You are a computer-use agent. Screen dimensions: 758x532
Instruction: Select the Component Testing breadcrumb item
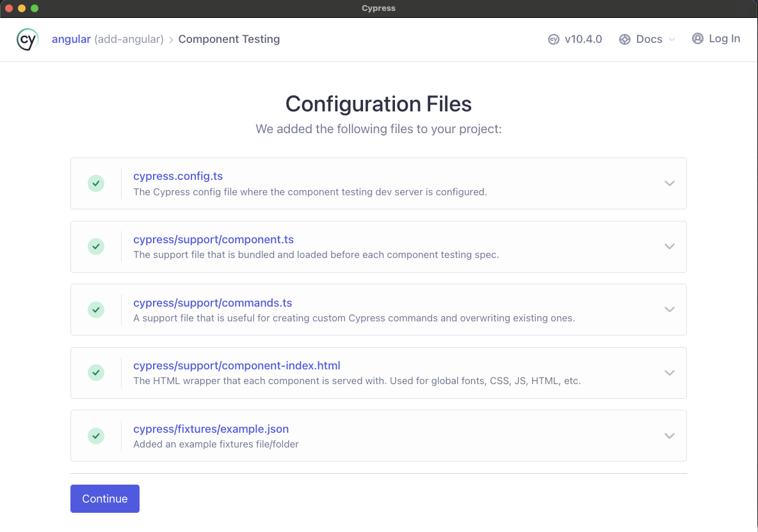click(229, 39)
